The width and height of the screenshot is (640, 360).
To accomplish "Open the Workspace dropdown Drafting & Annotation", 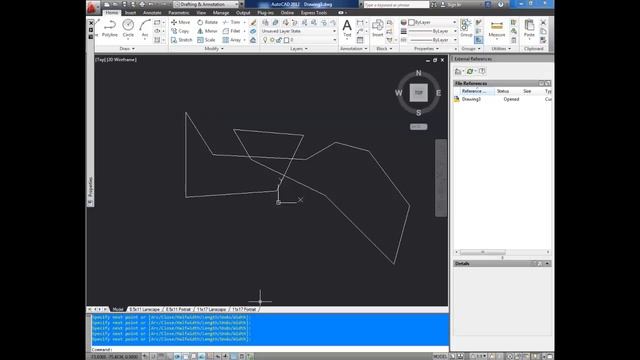I will click(x=206, y=4).
